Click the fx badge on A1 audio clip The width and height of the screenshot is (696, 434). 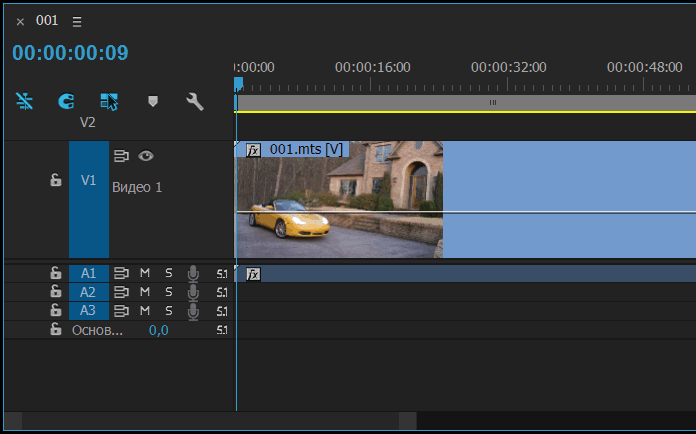point(254,274)
